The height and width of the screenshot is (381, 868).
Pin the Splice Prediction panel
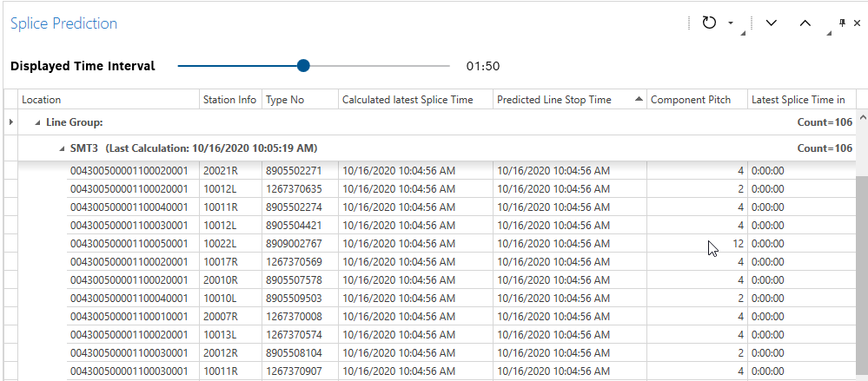pyautogui.click(x=843, y=23)
